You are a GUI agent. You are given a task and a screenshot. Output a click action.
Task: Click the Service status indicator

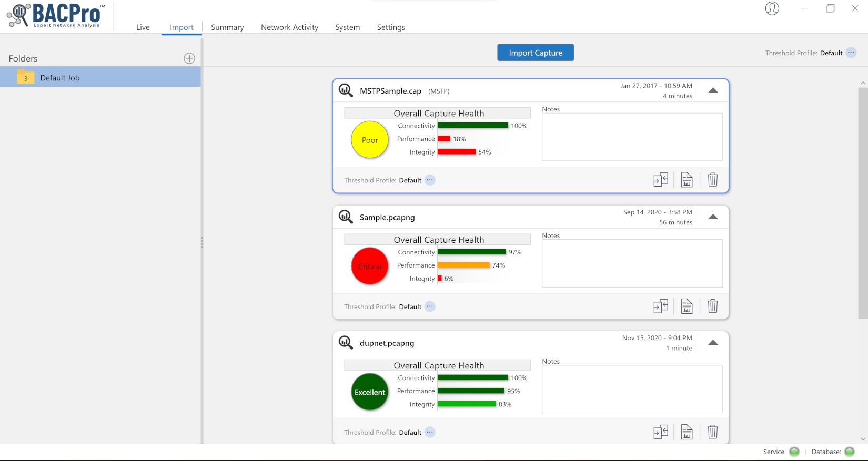794,452
